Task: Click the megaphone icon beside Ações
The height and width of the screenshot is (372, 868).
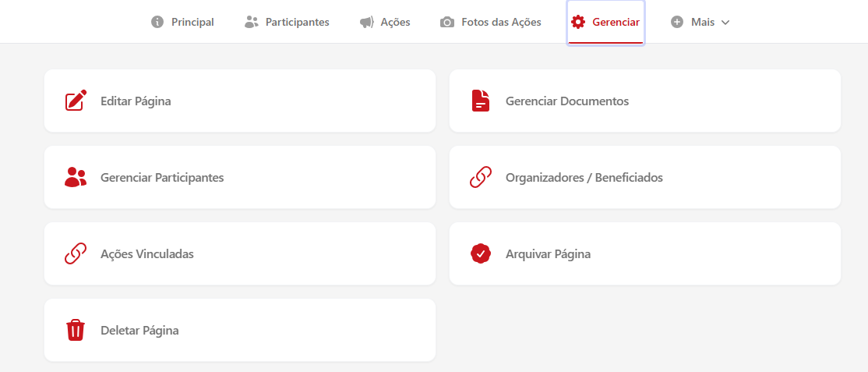Action: (367, 22)
